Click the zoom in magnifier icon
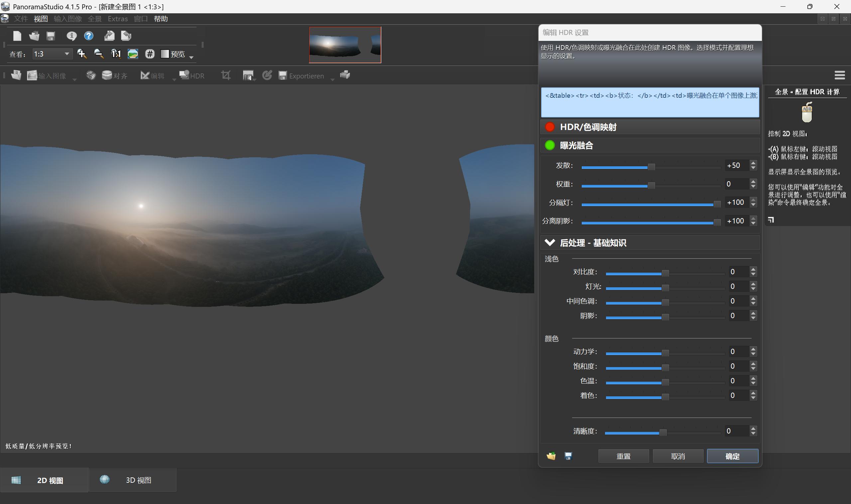851x504 pixels. coord(82,54)
